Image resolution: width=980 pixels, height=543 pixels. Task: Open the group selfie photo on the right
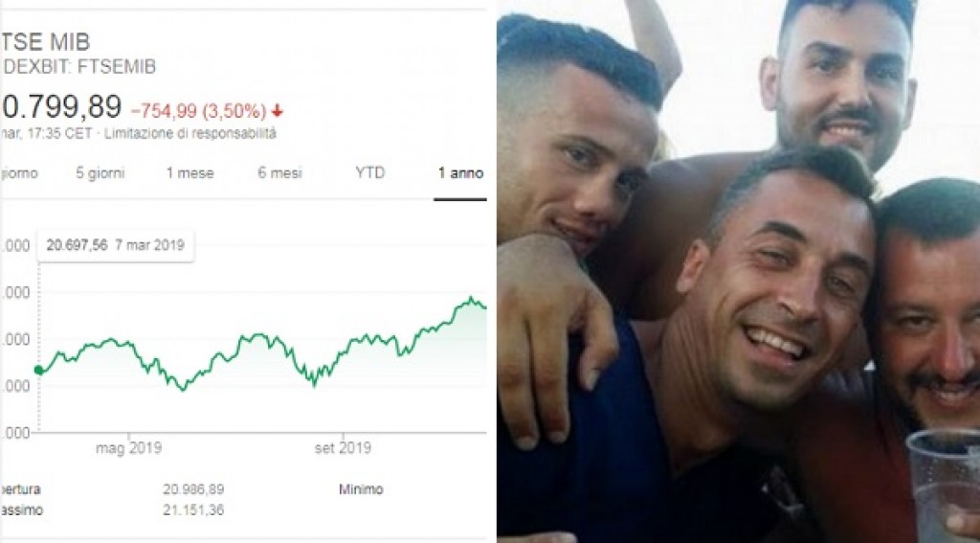pos(738,272)
